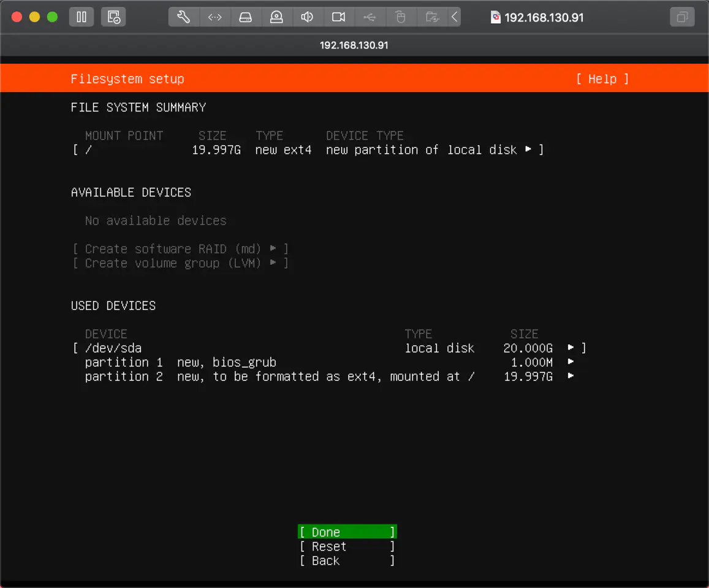Expand arrow next to Create volume group
Viewport: 709px width, 588px height.
[273, 262]
